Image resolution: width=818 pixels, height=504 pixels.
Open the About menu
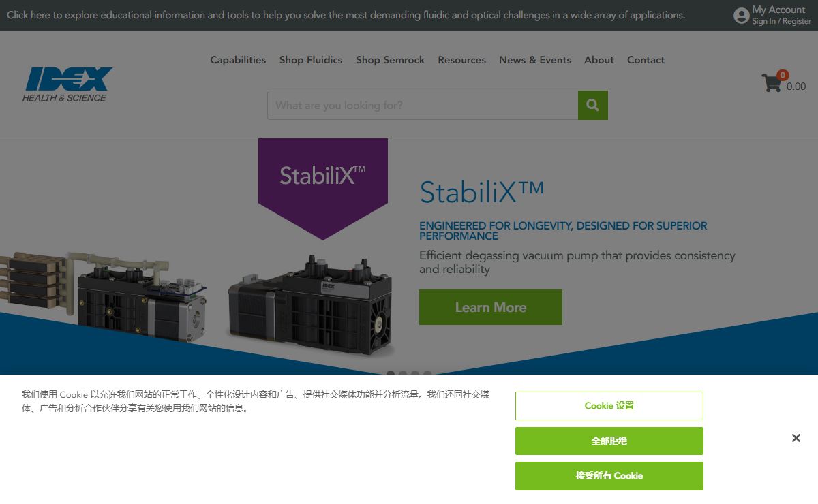(x=599, y=60)
